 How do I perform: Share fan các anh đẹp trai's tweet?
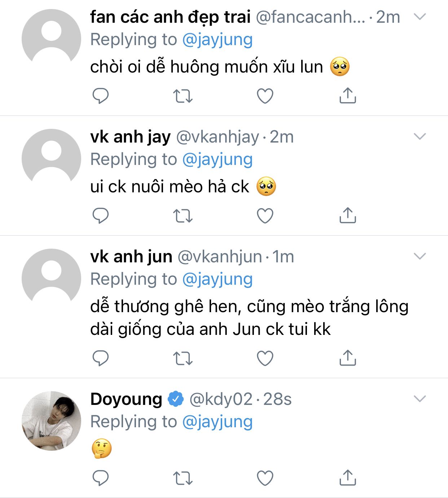tap(348, 96)
